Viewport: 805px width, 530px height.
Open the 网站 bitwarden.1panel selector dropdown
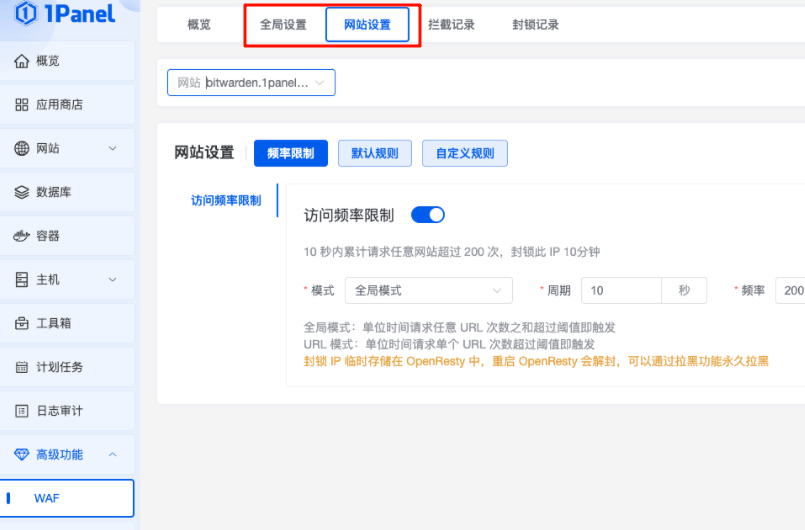tap(251, 83)
